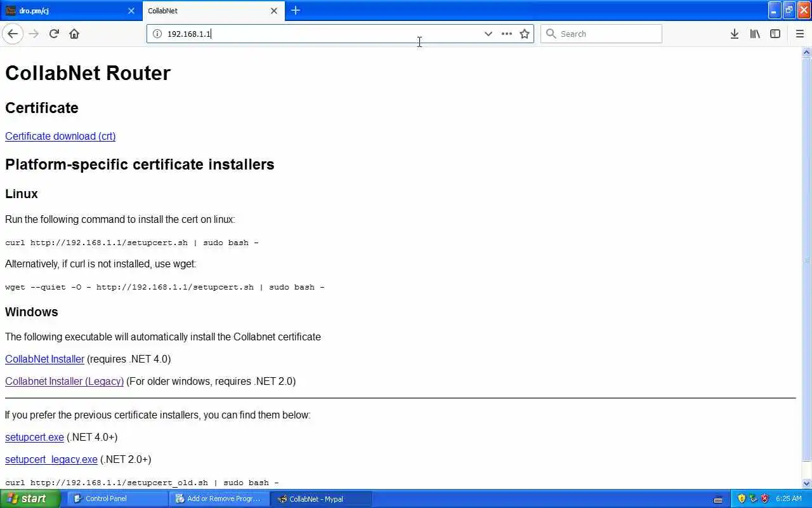Image resolution: width=812 pixels, height=508 pixels.
Task: Toggle the sidebar panel icon
Action: click(775, 34)
